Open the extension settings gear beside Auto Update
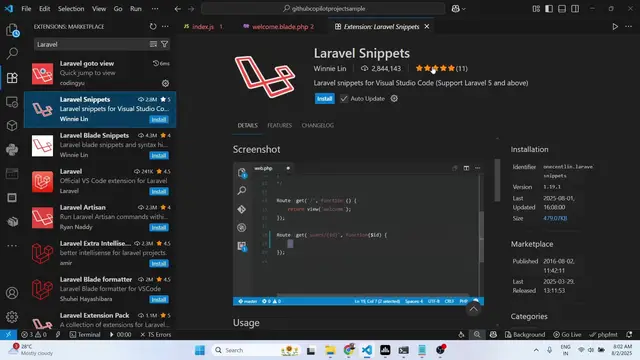The width and height of the screenshot is (640, 360). (394, 98)
